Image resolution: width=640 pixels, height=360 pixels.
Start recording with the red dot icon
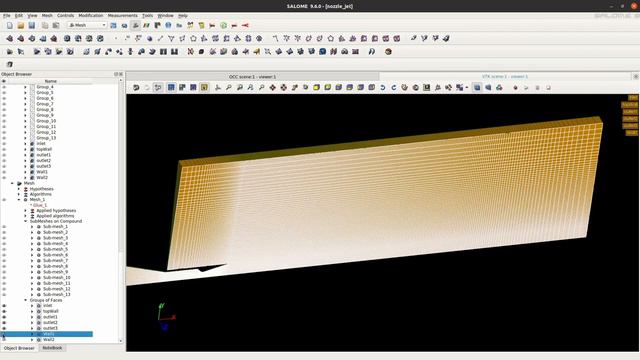515,87
